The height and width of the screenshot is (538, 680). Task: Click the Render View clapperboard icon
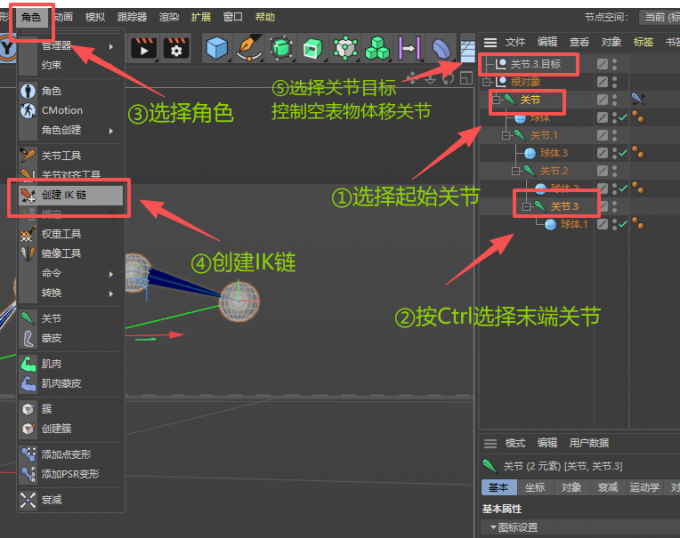coord(144,49)
